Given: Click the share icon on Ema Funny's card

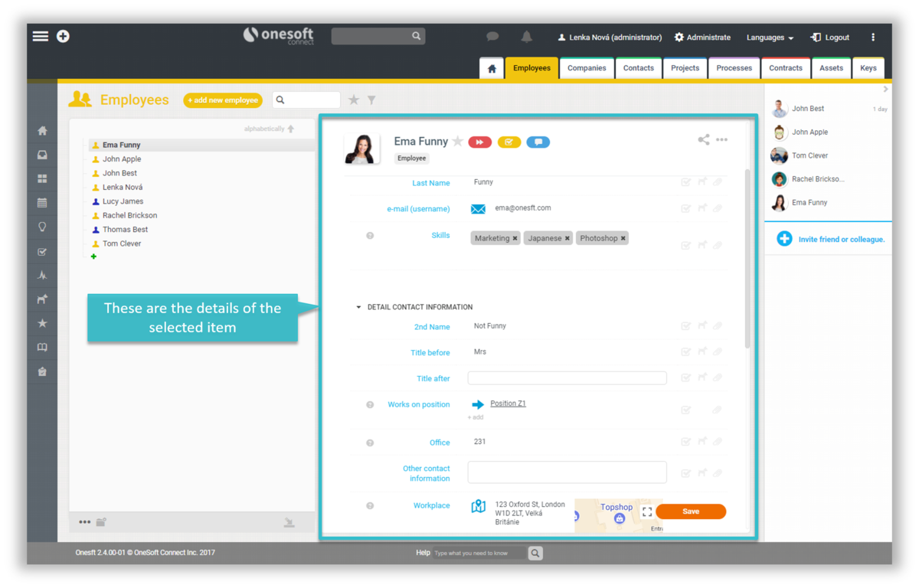Looking at the screenshot, I should 703,139.
